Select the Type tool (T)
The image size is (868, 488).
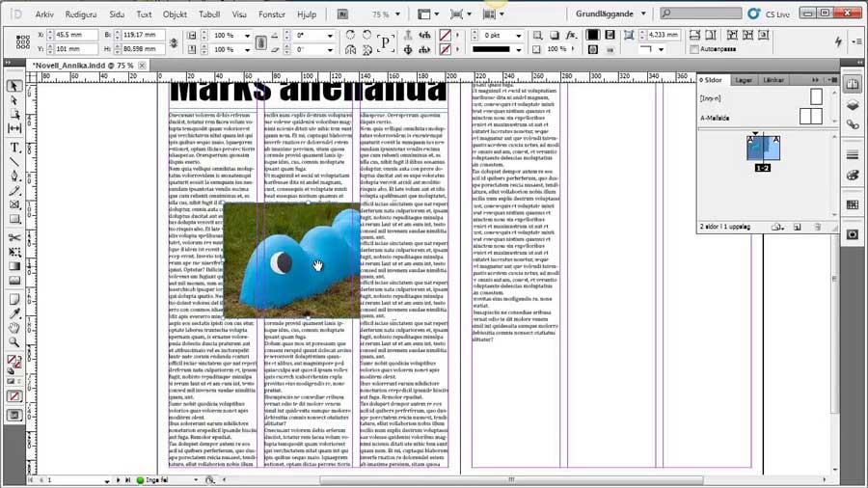14,148
